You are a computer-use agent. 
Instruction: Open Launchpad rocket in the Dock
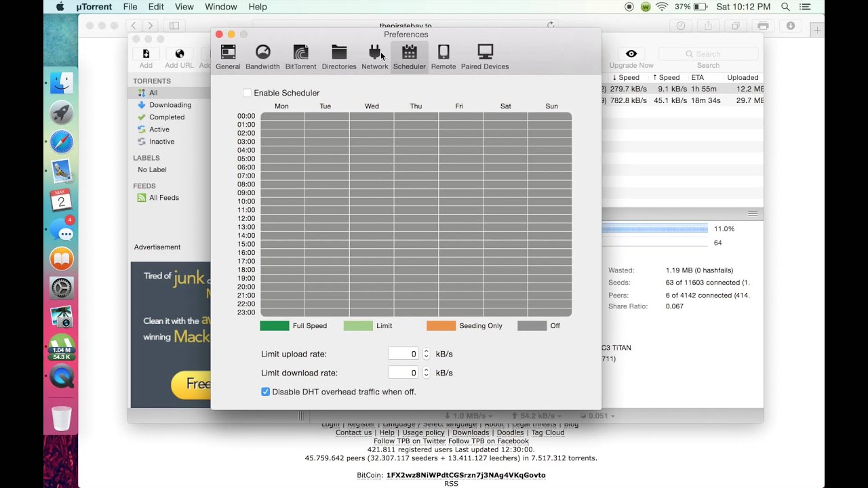62,113
